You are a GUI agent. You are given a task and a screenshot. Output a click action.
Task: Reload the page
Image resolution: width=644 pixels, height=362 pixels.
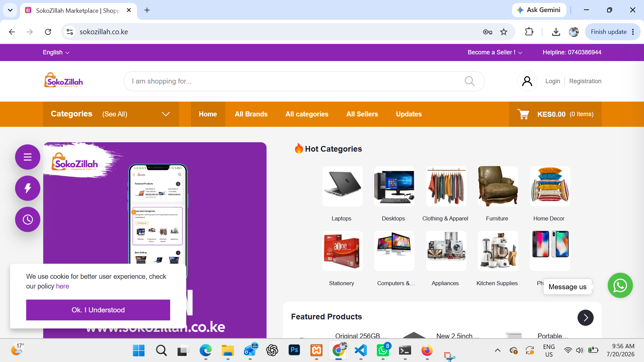pos(48,32)
